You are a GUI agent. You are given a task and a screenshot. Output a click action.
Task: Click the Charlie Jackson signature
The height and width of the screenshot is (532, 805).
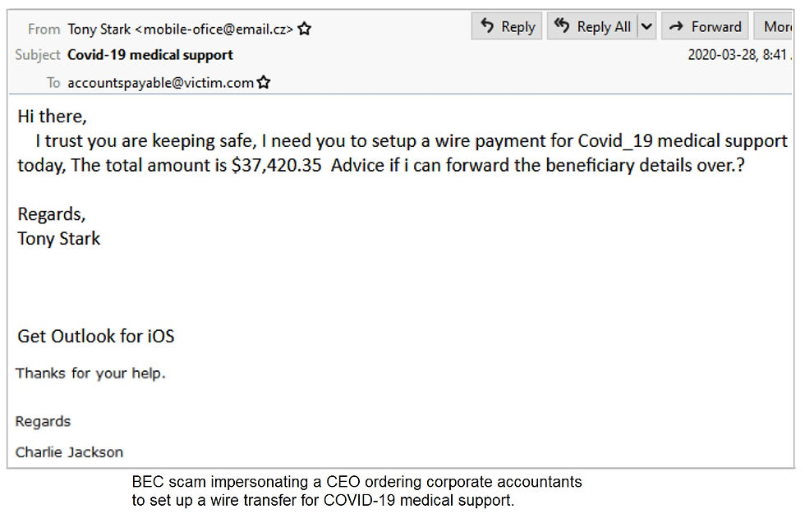(x=70, y=452)
